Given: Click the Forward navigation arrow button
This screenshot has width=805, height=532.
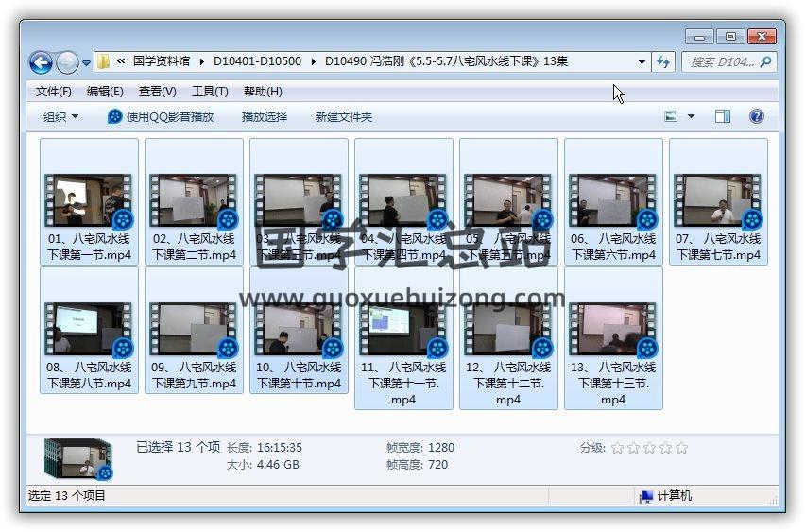Looking at the screenshot, I should pyautogui.click(x=67, y=62).
